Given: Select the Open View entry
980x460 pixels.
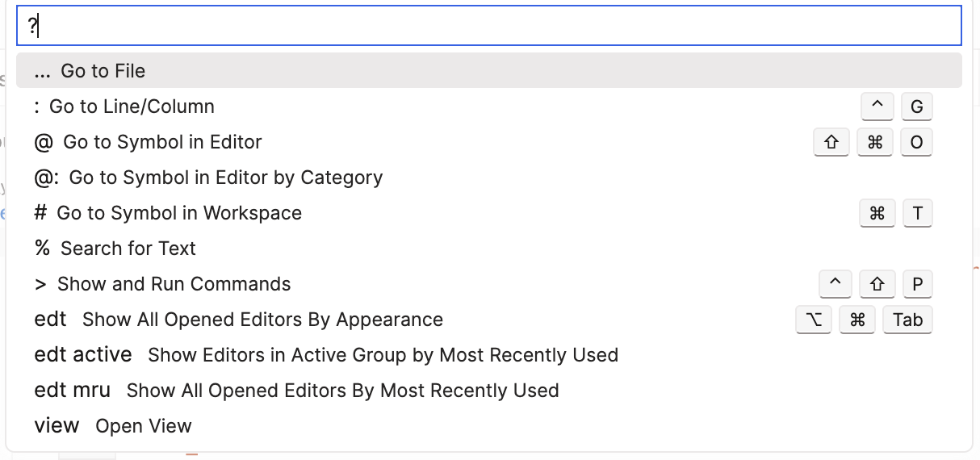Looking at the screenshot, I should tap(143, 426).
